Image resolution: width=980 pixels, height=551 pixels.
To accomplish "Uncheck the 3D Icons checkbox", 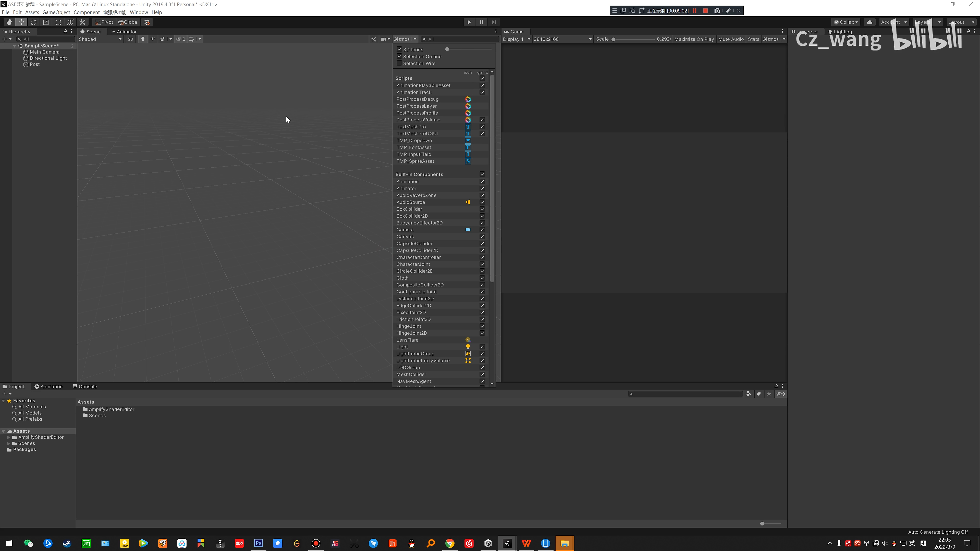I will click(x=399, y=49).
